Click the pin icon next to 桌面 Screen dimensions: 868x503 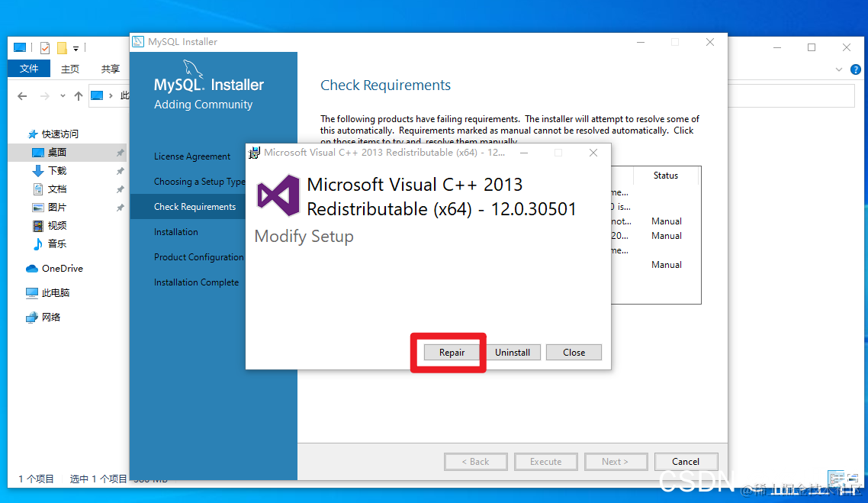click(120, 153)
